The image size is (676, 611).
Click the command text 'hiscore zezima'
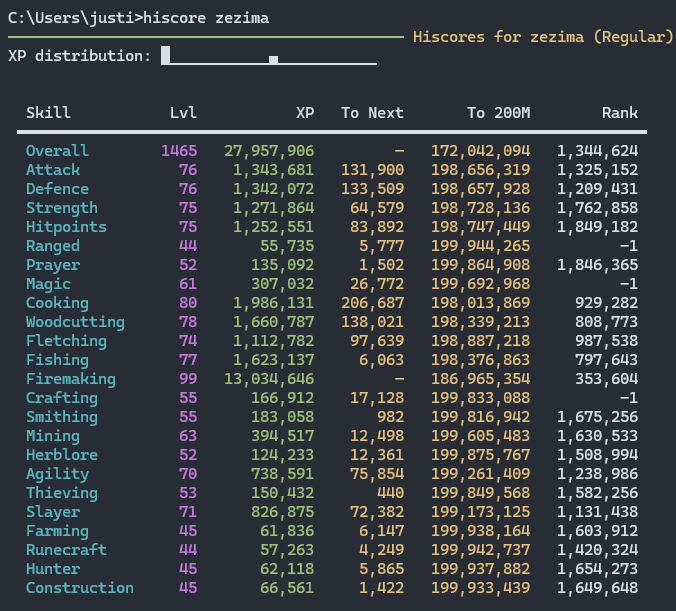click(x=206, y=18)
